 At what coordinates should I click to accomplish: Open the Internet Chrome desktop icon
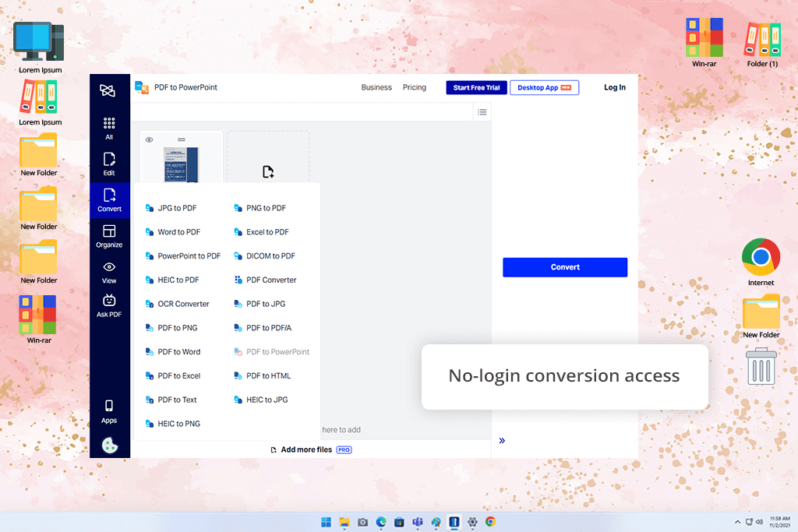[761, 262]
